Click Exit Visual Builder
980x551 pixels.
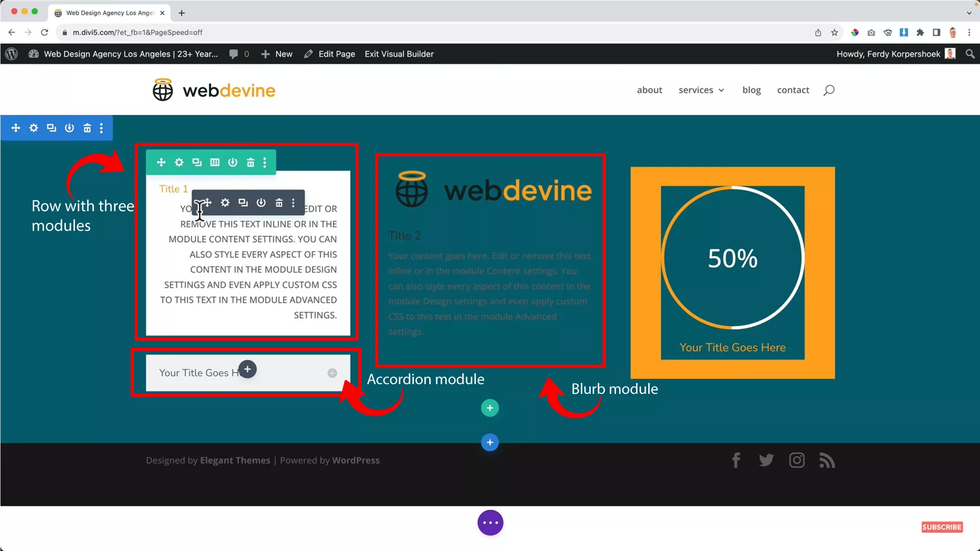coord(399,54)
